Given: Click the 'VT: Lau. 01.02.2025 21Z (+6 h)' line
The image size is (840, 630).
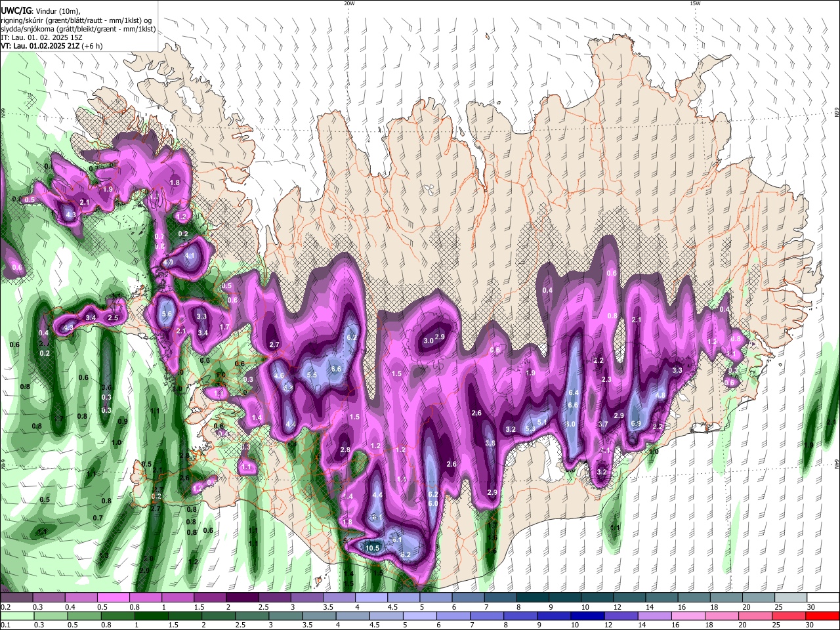Looking at the screenshot, I should click(x=51, y=46).
